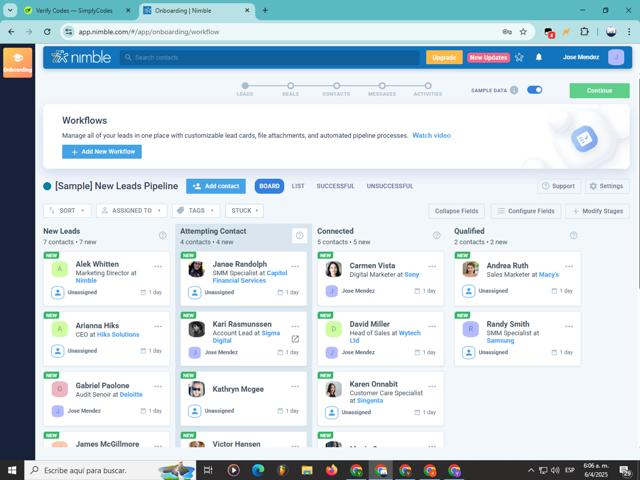This screenshot has width=640, height=480.
Task: Open Firefox from the taskbar
Action: [331, 470]
